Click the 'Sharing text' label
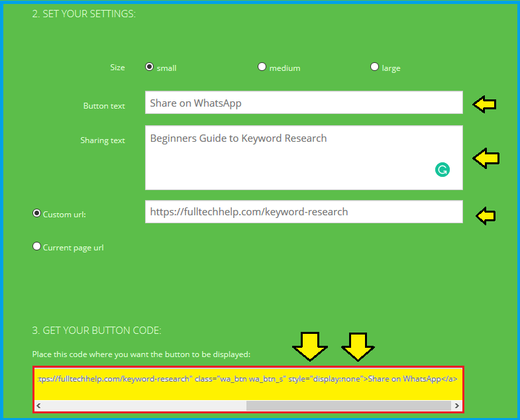Image resolution: width=520 pixels, height=420 pixels. coord(103,140)
